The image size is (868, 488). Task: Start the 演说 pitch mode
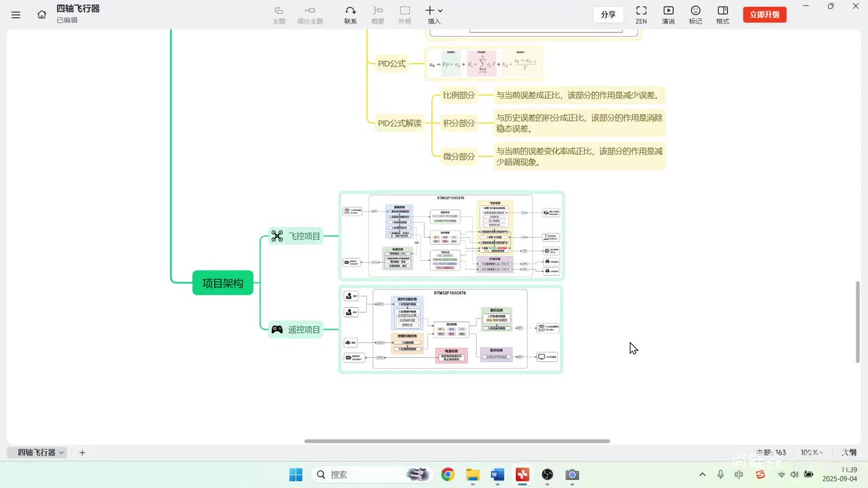point(669,14)
